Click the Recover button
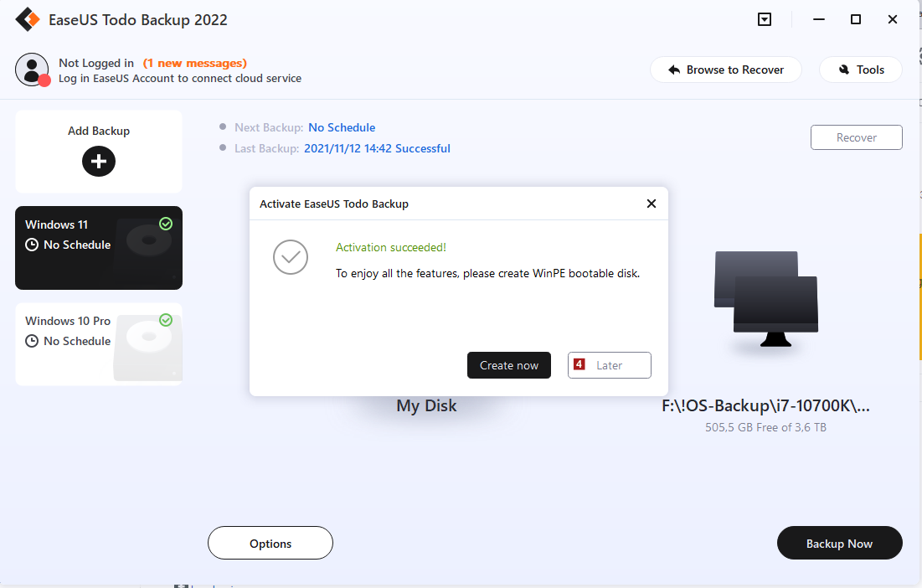Viewport: 922px width, 588px height. (x=856, y=137)
